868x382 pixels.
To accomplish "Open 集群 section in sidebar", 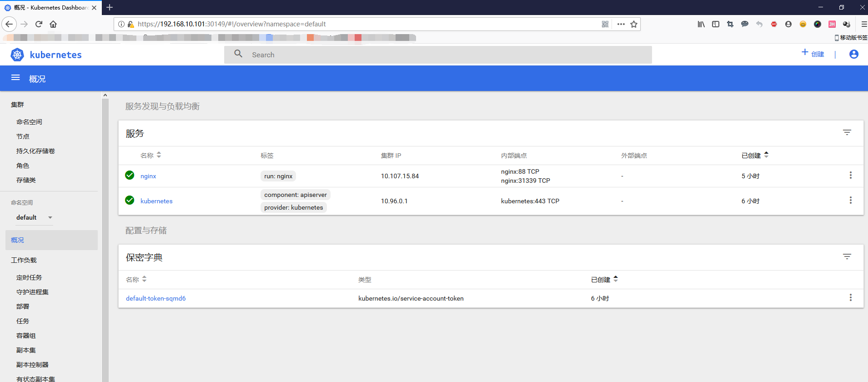I will (x=17, y=105).
